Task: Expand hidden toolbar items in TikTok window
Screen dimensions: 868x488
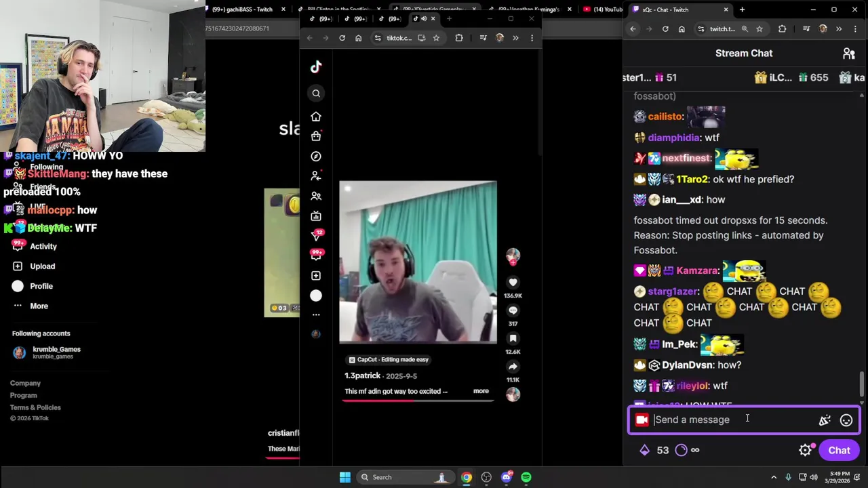Action: (515, 38)
